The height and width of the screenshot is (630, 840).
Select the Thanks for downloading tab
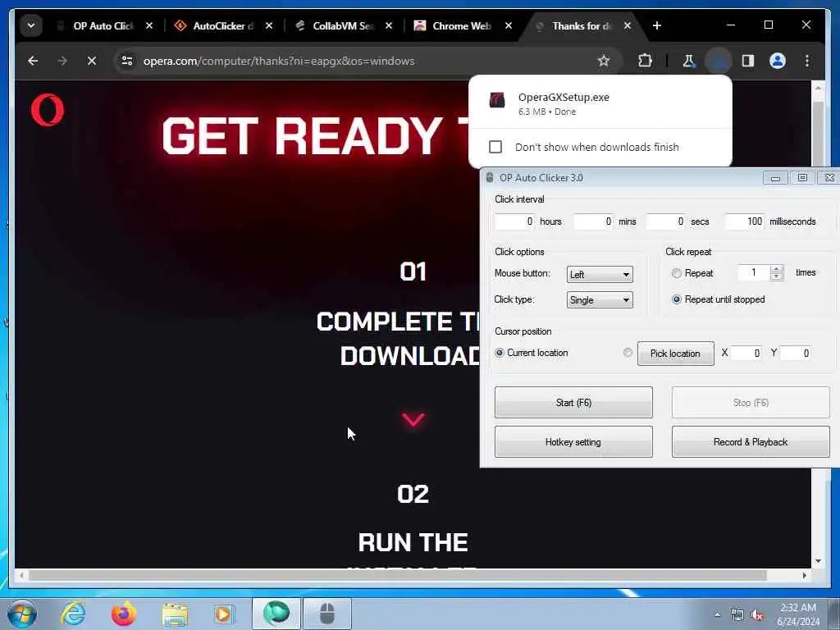tap(582, 25)
